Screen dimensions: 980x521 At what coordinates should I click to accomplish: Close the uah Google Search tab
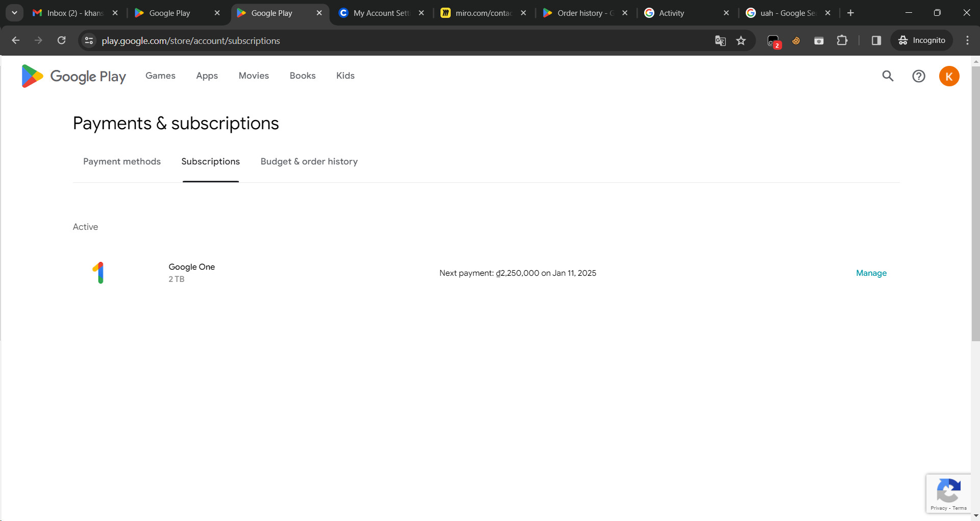(828, 13)
